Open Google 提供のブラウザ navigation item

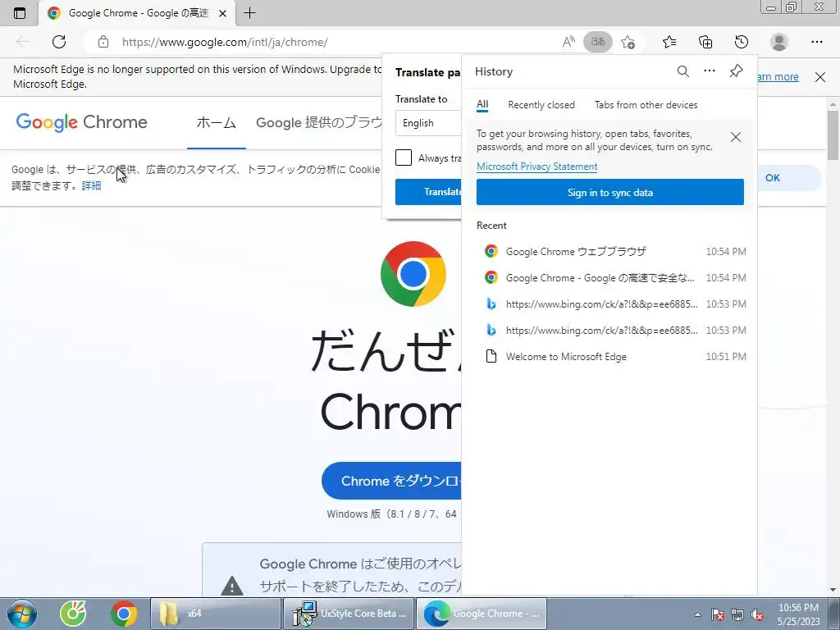tap(319, 123)
